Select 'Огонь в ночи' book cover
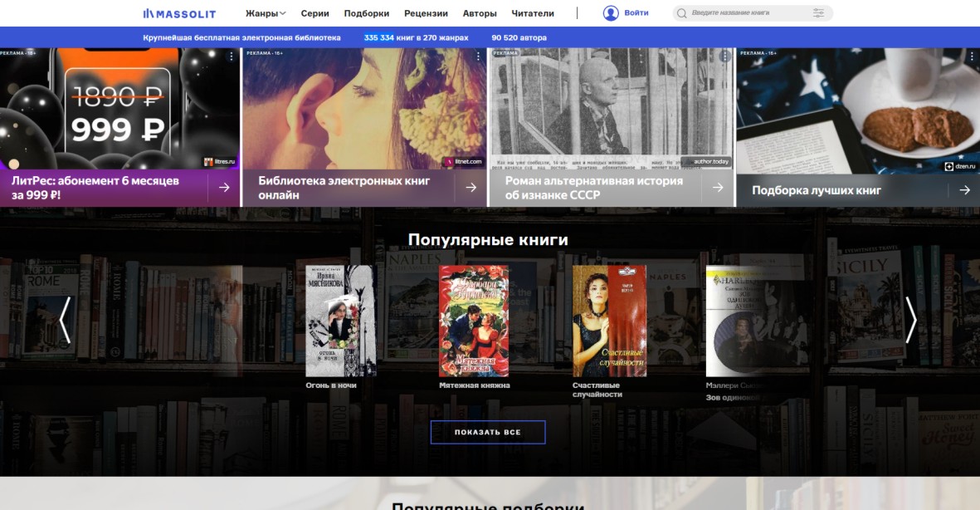Image resolution: width=980 pixels, height=510 pixels. coord(340,321)
